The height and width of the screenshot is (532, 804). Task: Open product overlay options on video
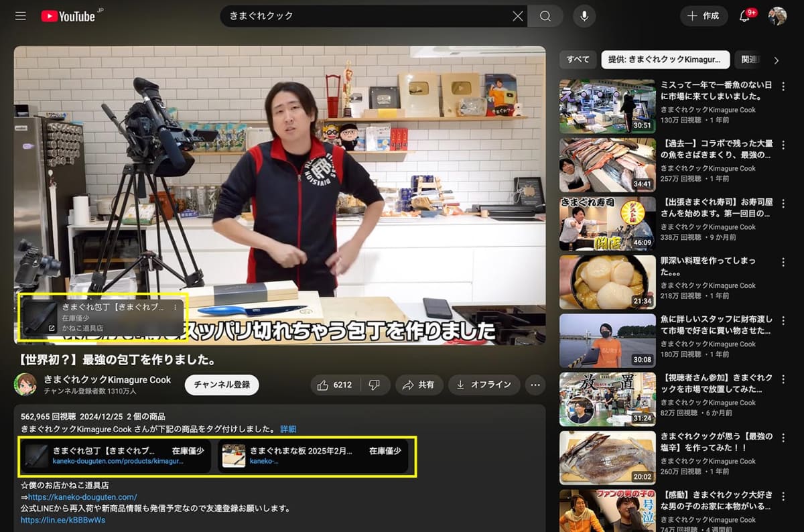tap(176, 308)
